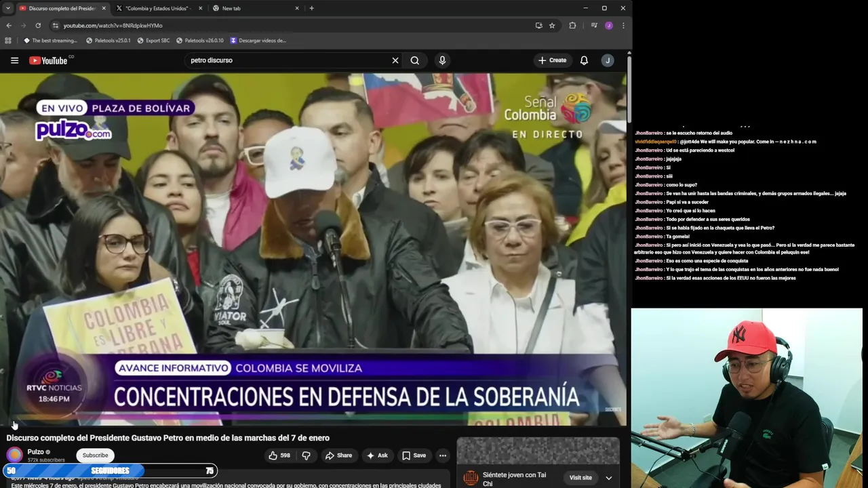Close the 'New tab' tab

[297, 8]
